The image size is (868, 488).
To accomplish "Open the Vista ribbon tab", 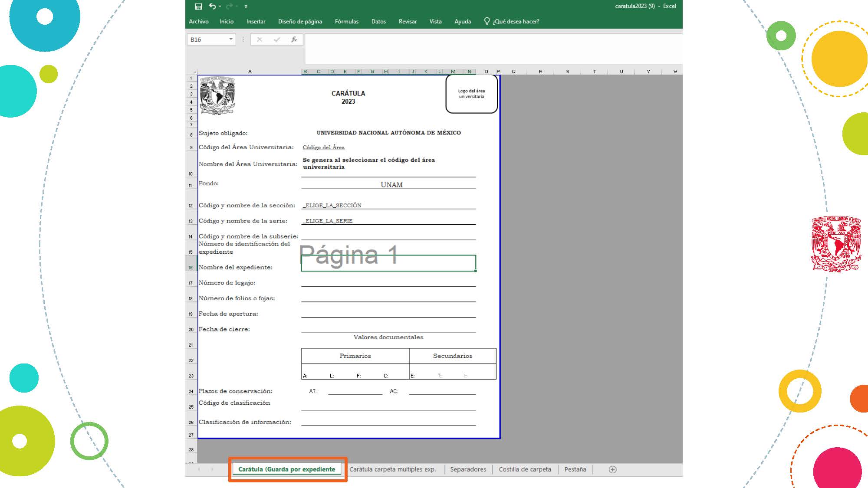I will pyautogui.click(x=435, y=21).
